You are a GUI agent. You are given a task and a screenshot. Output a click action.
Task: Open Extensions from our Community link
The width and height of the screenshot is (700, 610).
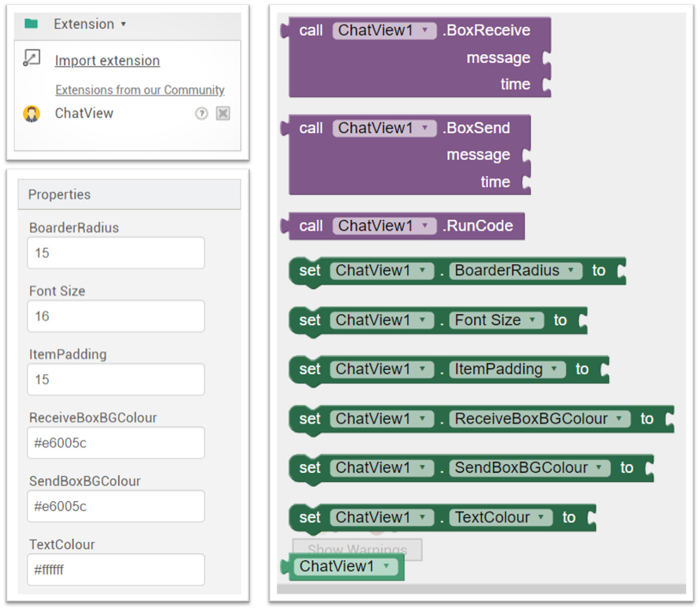pyautogui.click(x=140, y=90)
